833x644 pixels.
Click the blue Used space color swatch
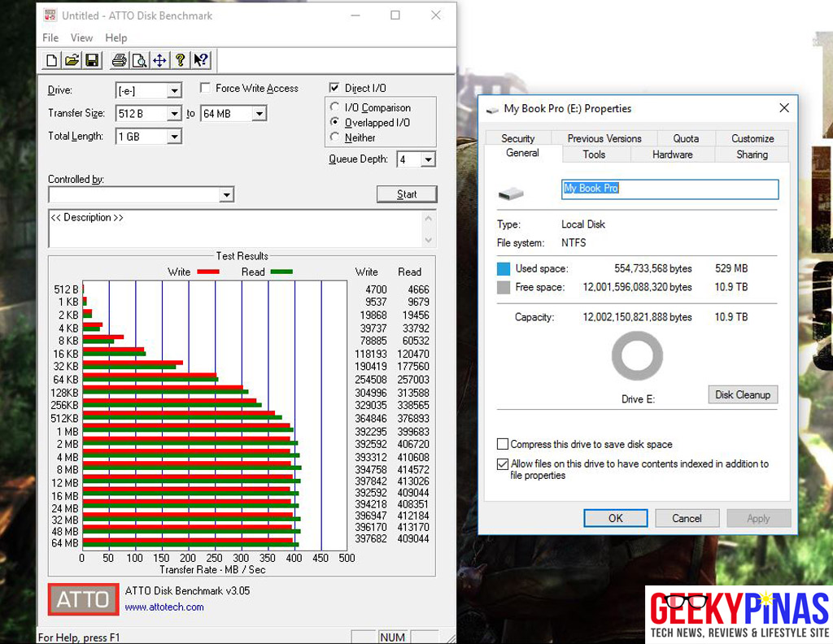coord(503,268)
